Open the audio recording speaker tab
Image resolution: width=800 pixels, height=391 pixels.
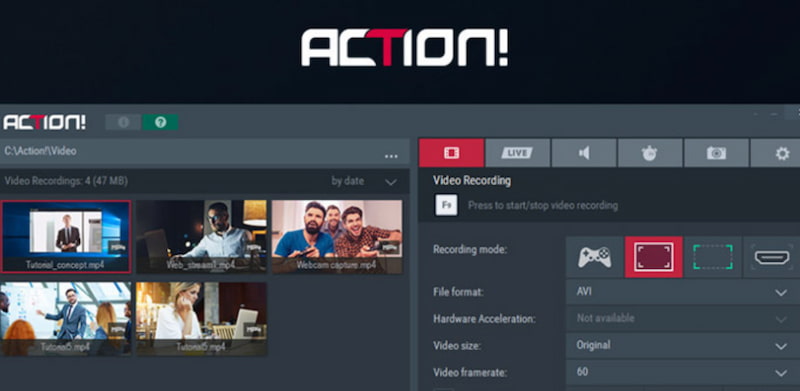point(584,153)
